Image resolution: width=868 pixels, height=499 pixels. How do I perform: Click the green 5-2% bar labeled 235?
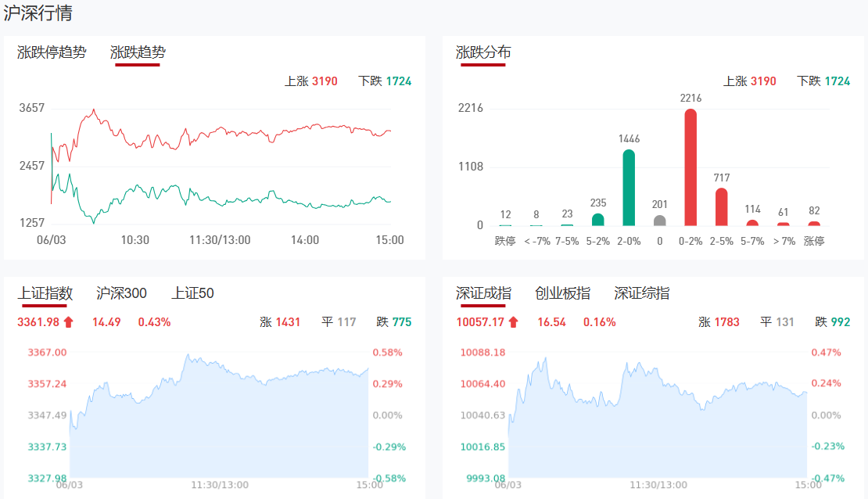coord(598,220)
